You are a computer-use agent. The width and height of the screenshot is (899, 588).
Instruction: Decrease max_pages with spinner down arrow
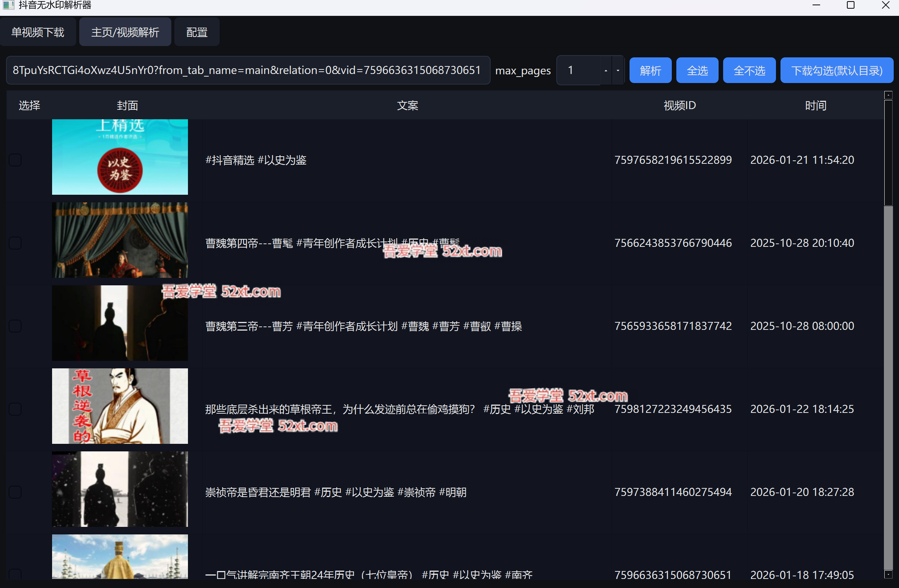click(617, 71)
